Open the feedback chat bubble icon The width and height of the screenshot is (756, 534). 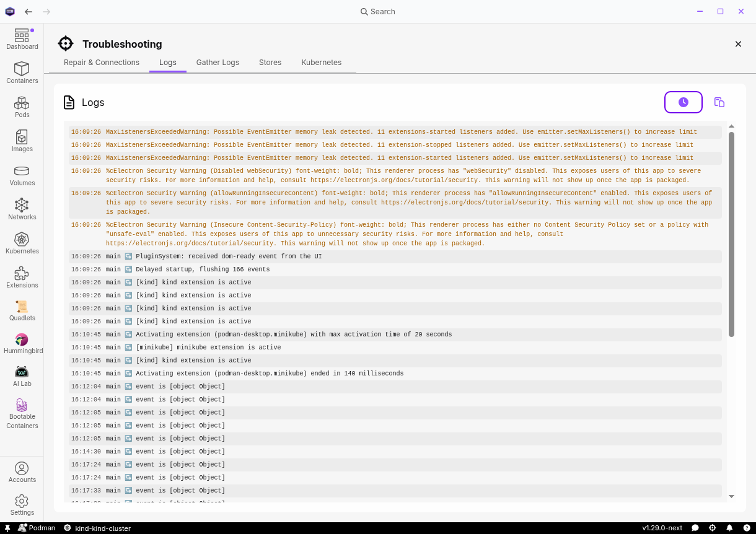coord(695,528)
